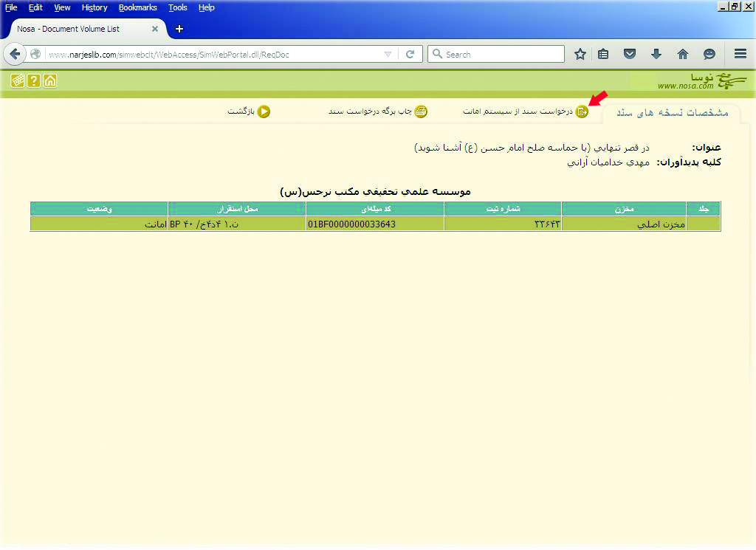Open the Help menu

point(207,7)
